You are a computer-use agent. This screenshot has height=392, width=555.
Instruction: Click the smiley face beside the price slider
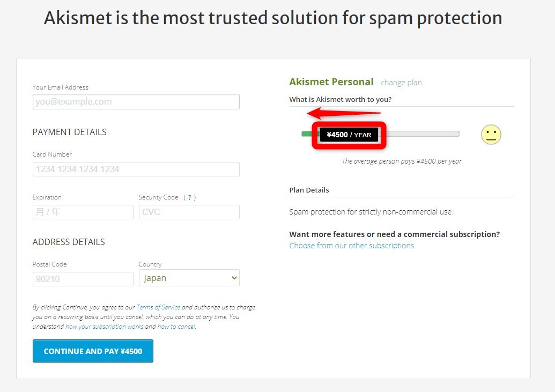click(491, 135)
